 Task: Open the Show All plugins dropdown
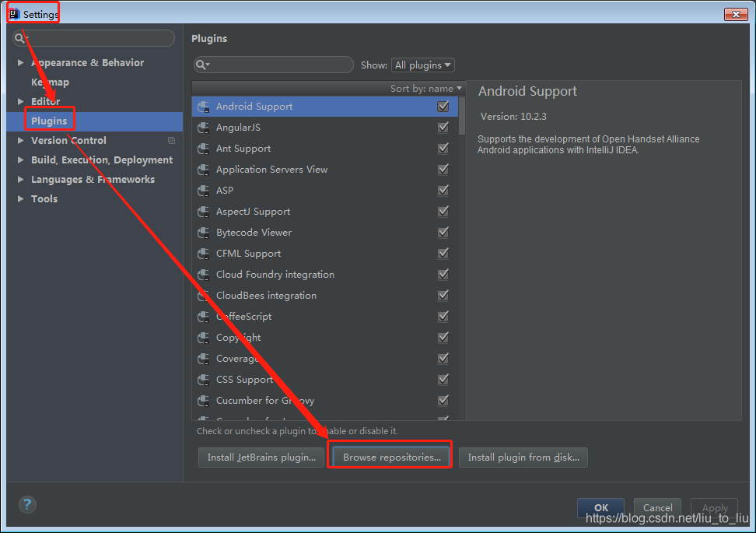coord(423,65)
